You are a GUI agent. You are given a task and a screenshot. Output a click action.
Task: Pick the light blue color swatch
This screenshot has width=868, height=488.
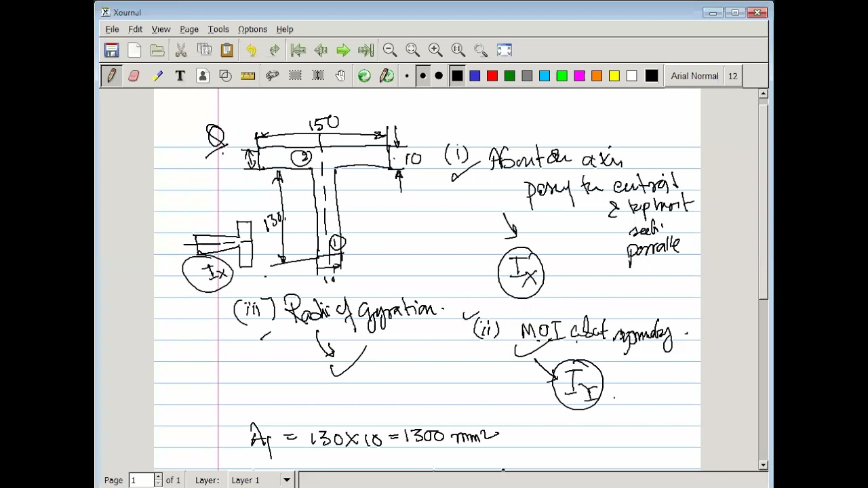pyautogui.click(x=545, y=76)
